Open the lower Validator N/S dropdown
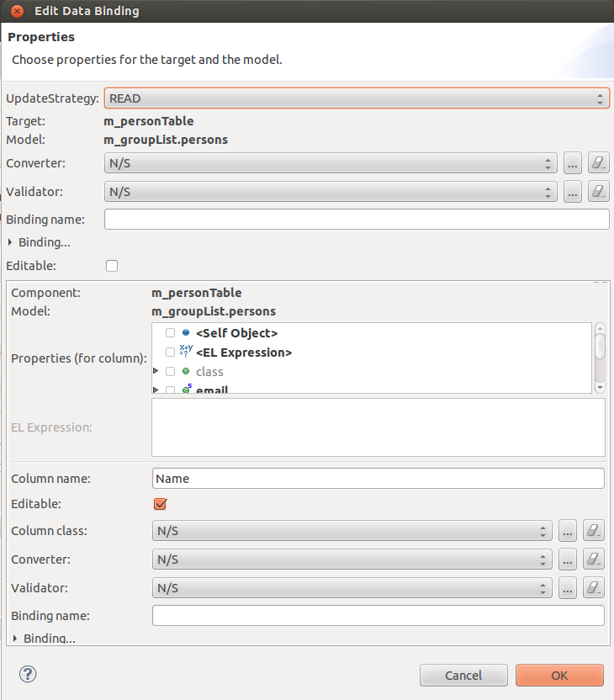This screenshot has height=700, width=614. pos(352,588)
